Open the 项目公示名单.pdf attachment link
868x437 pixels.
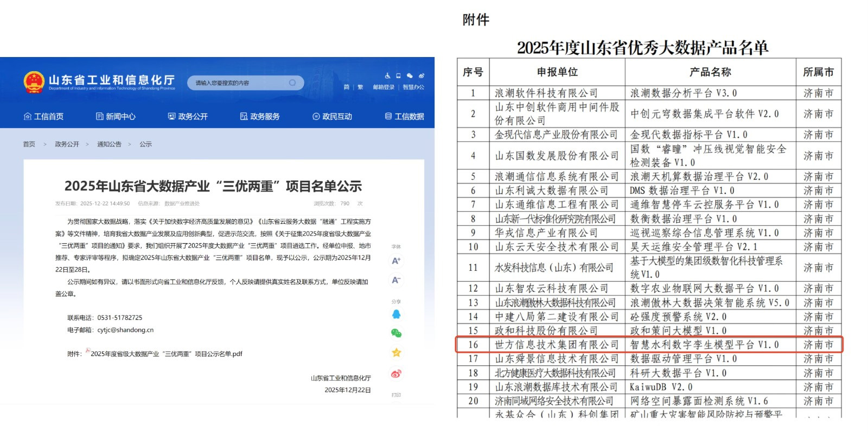coord(167,354)
